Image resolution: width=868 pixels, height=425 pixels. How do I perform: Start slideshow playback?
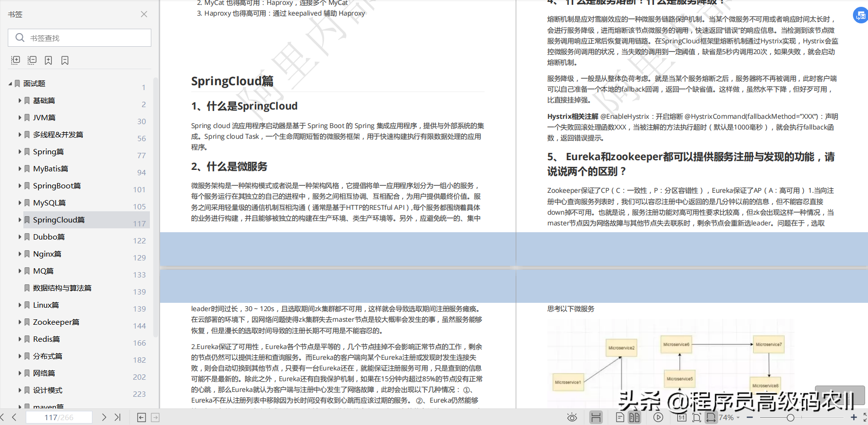[x=658, y=417]
